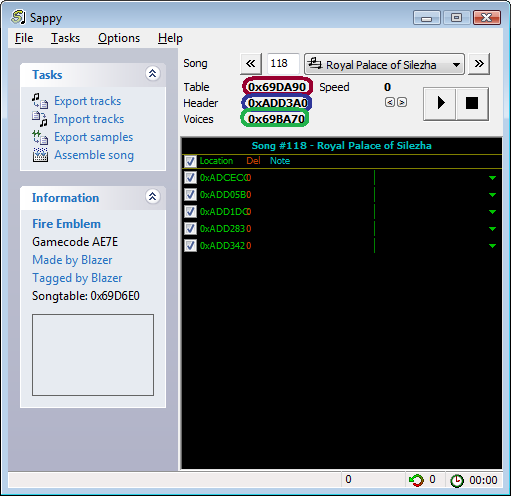
Task: Click the Location column header
Action: (216, 161)
